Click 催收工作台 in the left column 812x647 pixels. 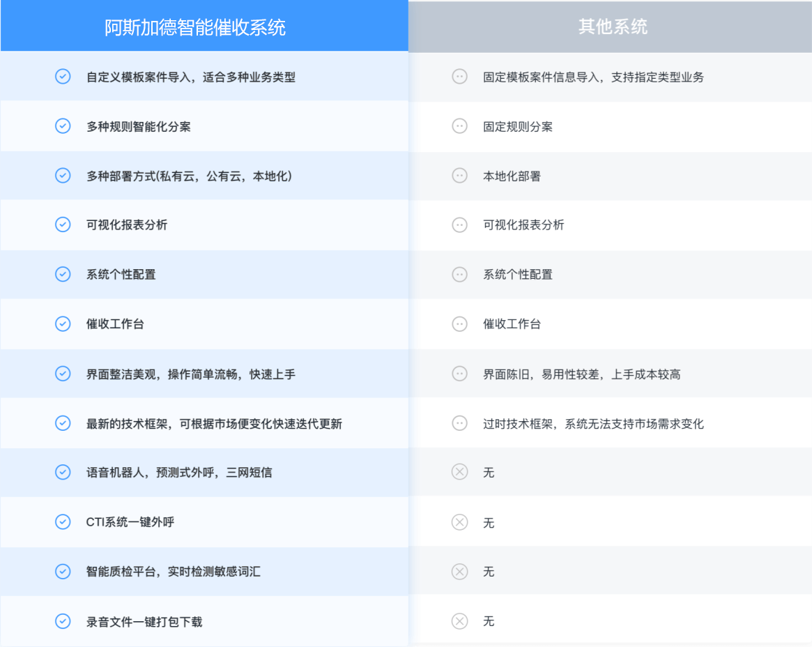(x=115, y=324)
